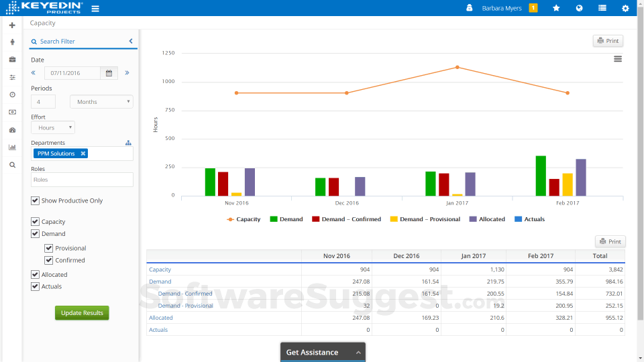The image size is (644, 362).
Task: Click the Update Results button
Action: [x=82, y=313]
